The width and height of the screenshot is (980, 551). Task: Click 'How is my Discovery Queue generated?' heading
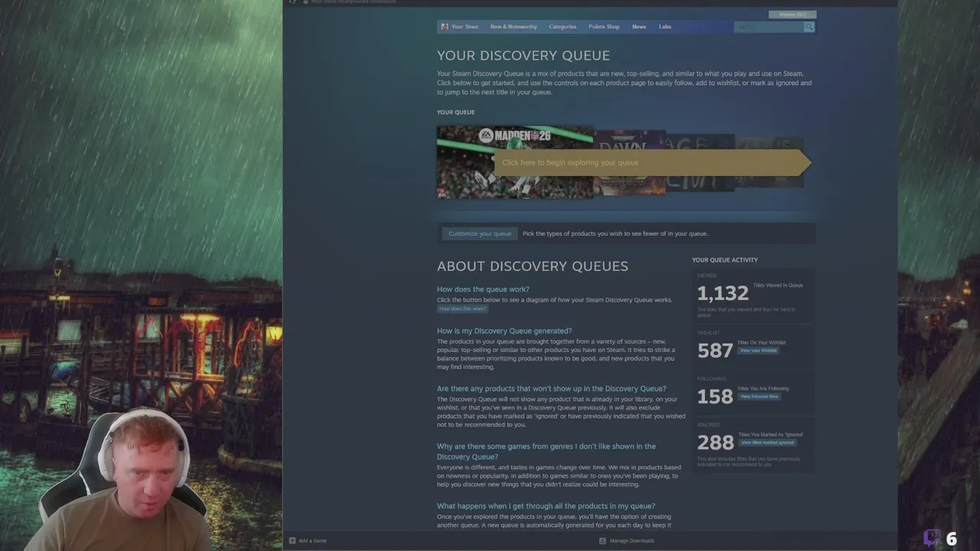point(505,331)
